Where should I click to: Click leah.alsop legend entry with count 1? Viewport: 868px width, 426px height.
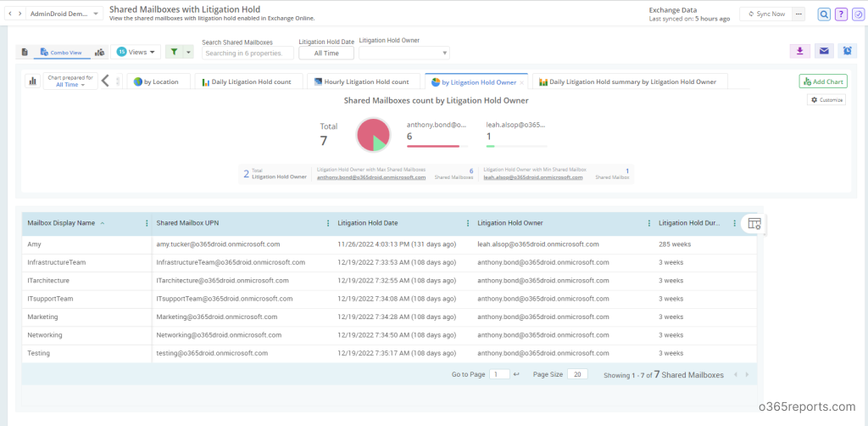tap(516, 135)
